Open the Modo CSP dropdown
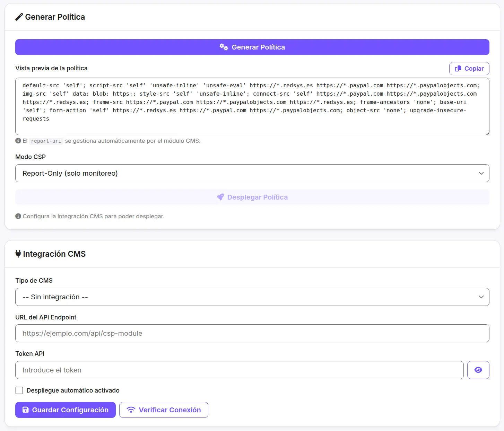The height and width of the screenshot is (431, 504). (252, 173)
